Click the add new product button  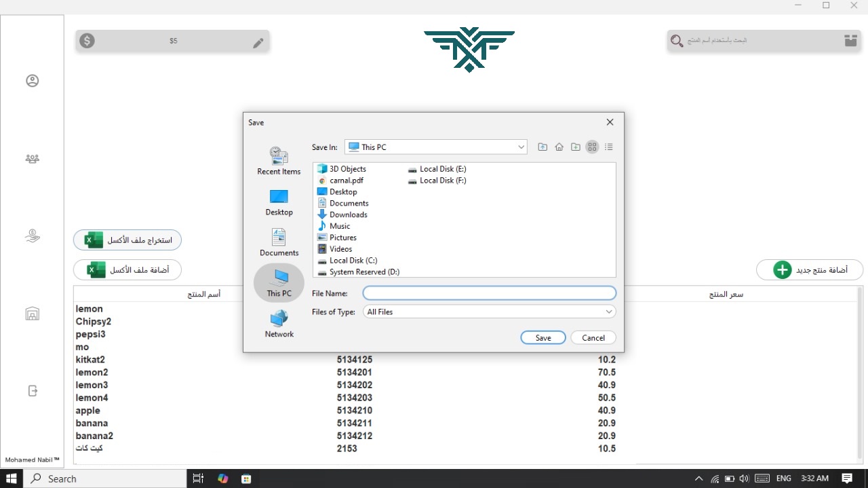pos(810,270)
